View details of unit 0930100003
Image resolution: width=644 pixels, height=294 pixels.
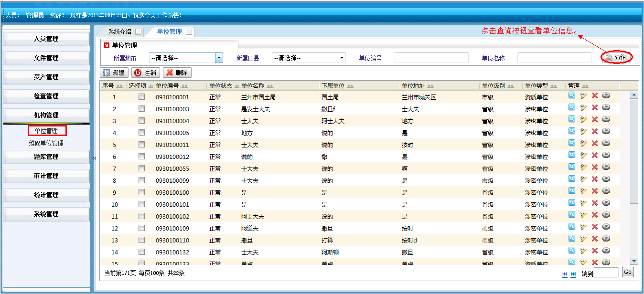click(572, 107)
